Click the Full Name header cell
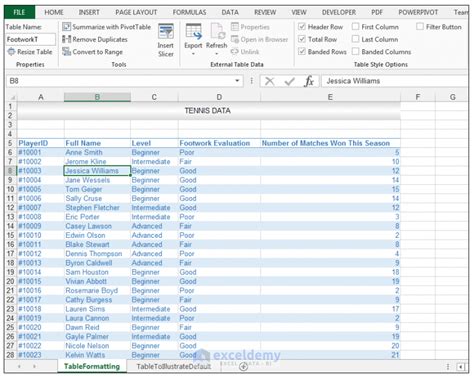The image size is (474, 377). (97, 143)
